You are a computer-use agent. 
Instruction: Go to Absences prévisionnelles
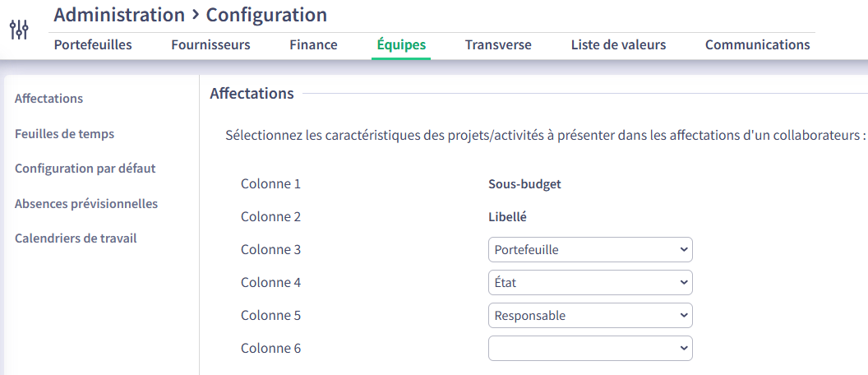(x=86, y=204)
